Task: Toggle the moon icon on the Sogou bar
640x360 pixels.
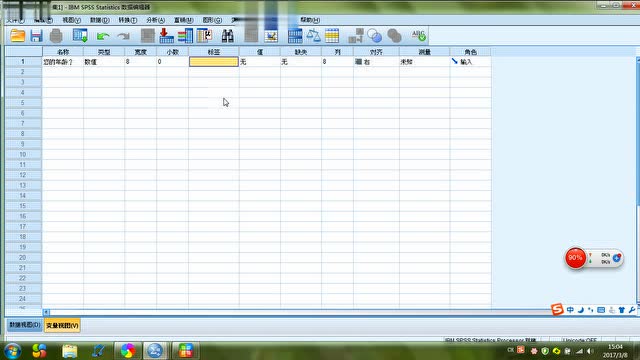Action: [x=581, y=310]
